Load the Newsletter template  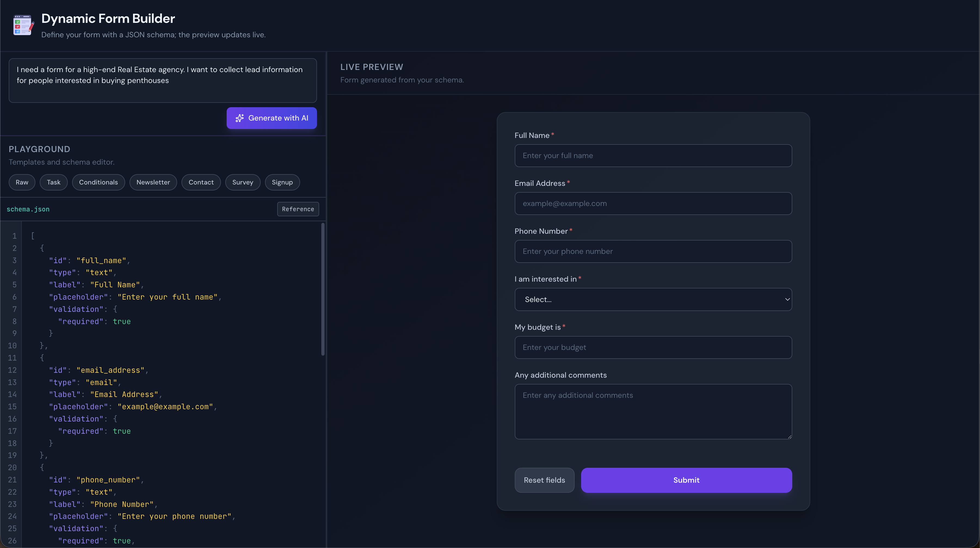153,182
